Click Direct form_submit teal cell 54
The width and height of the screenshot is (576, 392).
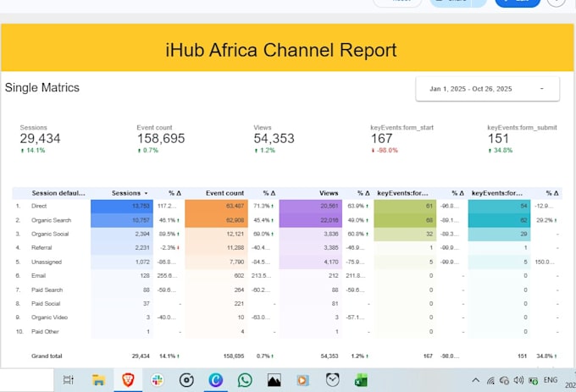point(499,206)
